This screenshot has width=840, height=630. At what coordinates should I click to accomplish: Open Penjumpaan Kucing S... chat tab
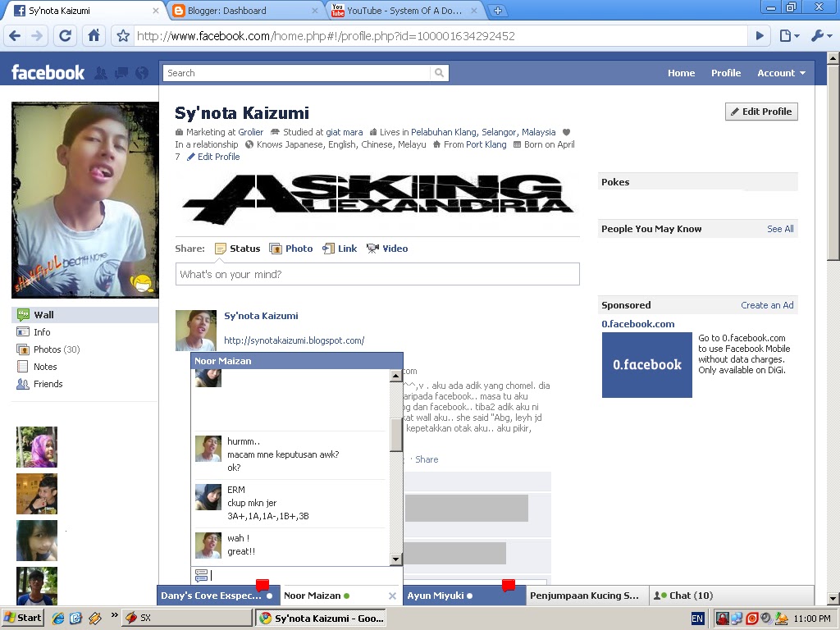coord(587,596)
